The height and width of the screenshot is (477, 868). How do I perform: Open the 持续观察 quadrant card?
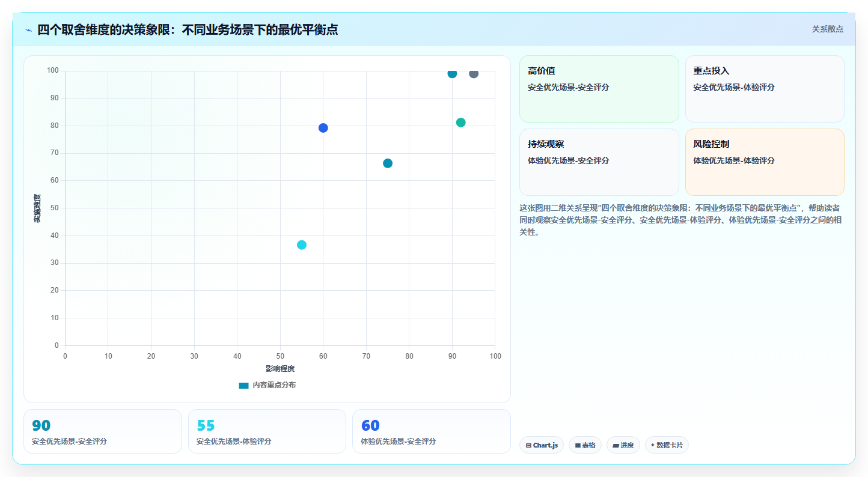[x=599, y=162]
